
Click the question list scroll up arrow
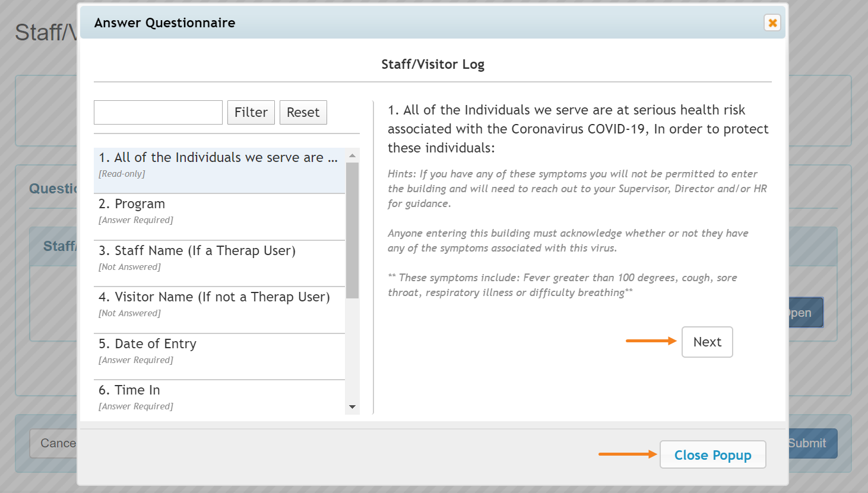coord(352,155)
